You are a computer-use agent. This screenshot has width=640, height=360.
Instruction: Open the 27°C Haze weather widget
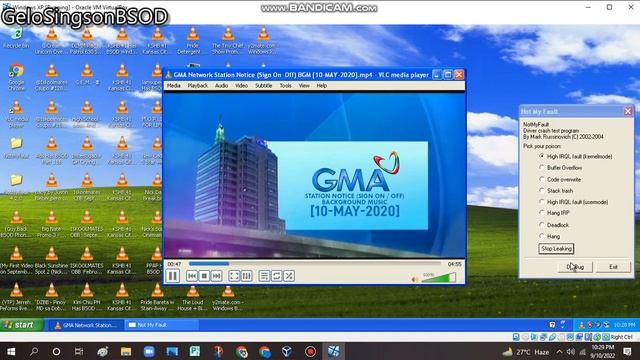[x=526, y=351]
